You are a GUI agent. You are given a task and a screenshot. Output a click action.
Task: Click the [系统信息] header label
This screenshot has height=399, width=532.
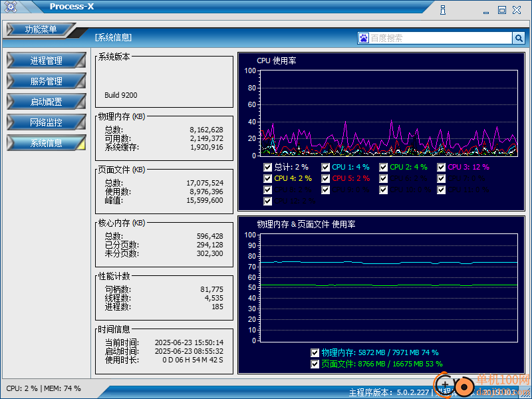[x=113, y=37]
